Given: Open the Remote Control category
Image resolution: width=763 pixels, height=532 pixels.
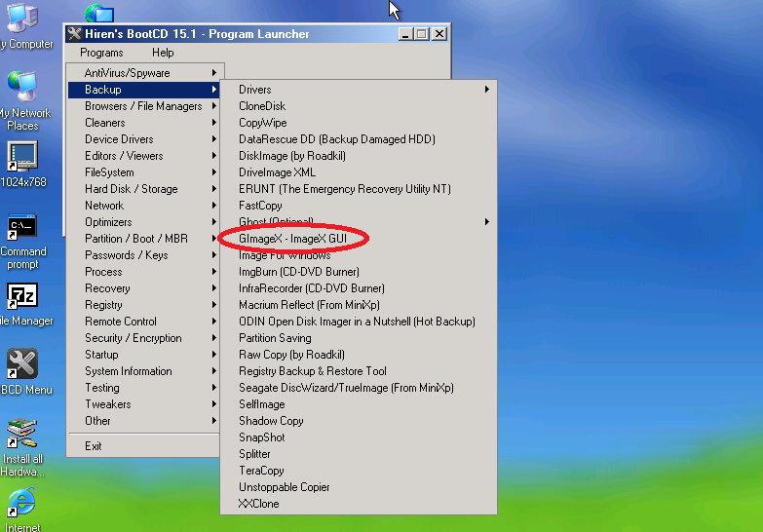Looking at the screenshot, I should point(144,322).
